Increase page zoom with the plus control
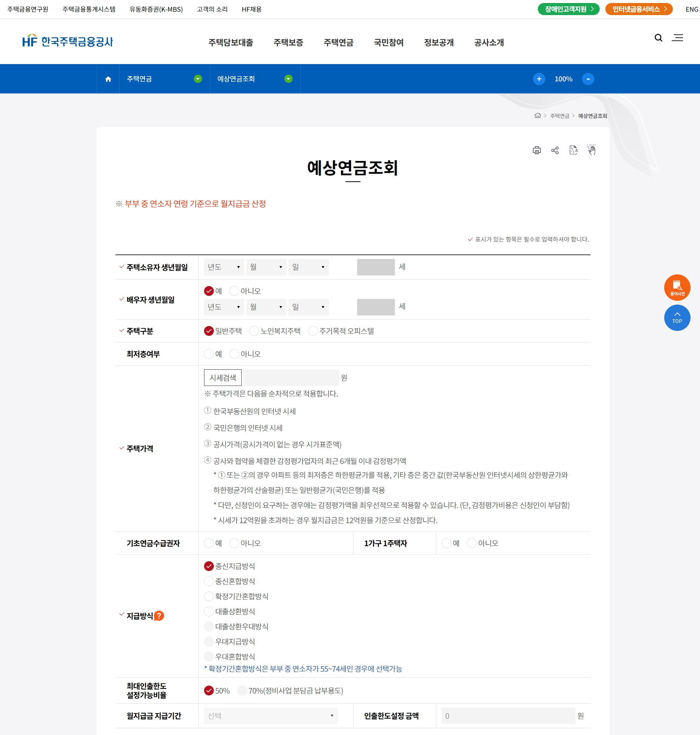Image resolution: width=700 pixels, height=735 pixels. click(x=539, y=79)
